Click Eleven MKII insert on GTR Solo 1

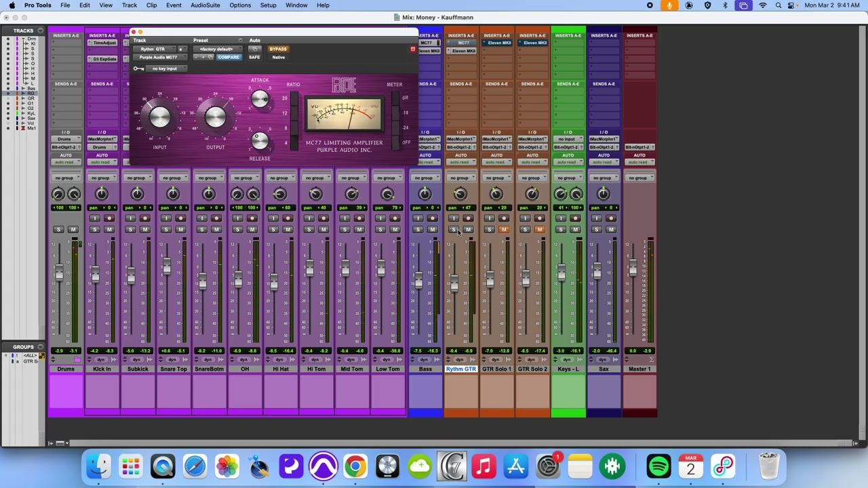[497, 43]
